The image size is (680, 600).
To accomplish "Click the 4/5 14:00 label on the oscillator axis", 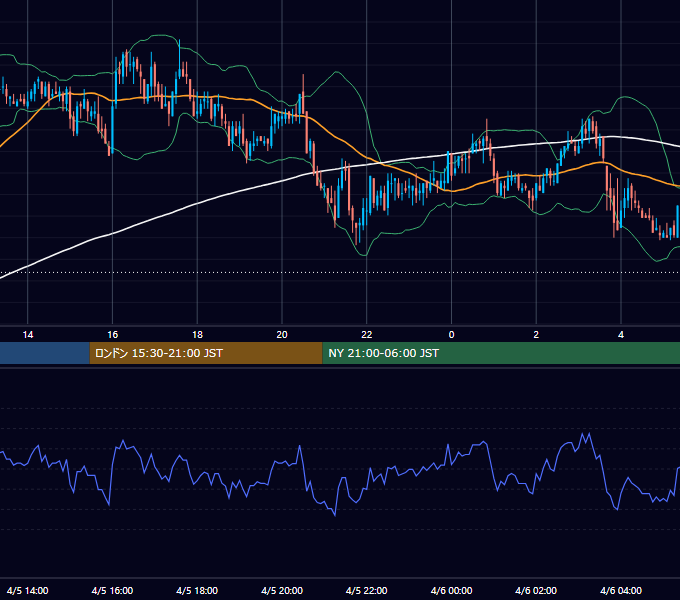I will click(28, 590).
